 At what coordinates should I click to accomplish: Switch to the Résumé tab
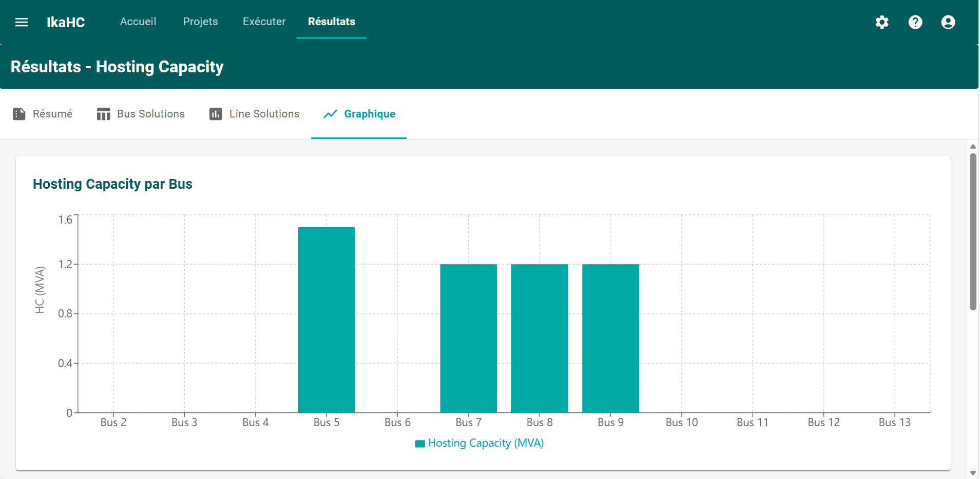[43, 114]
